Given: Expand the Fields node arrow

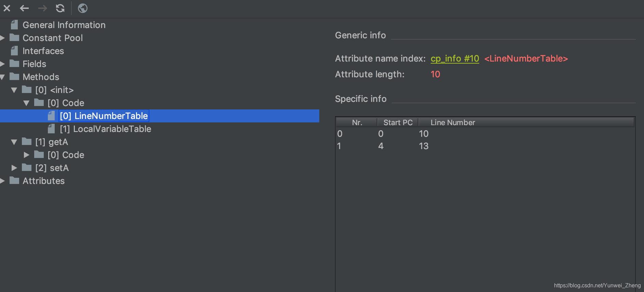Looking at the screenshot, I should coord(2,64).
